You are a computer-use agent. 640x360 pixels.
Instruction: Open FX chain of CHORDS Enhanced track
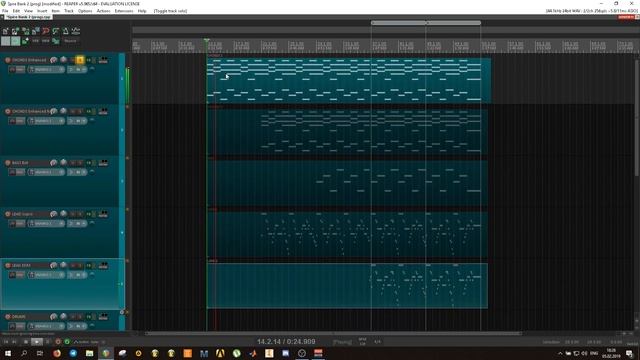coord(89,60)
